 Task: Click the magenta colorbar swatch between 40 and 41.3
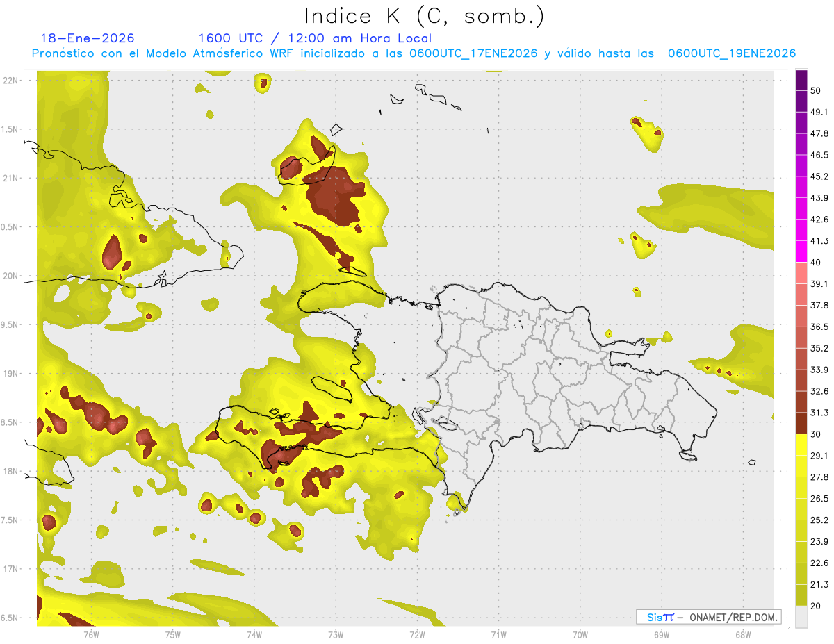[801, 251]
